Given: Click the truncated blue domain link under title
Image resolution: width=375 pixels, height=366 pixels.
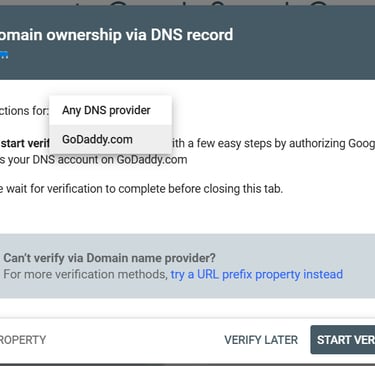Looking at the screenshot, I should 4,55.
